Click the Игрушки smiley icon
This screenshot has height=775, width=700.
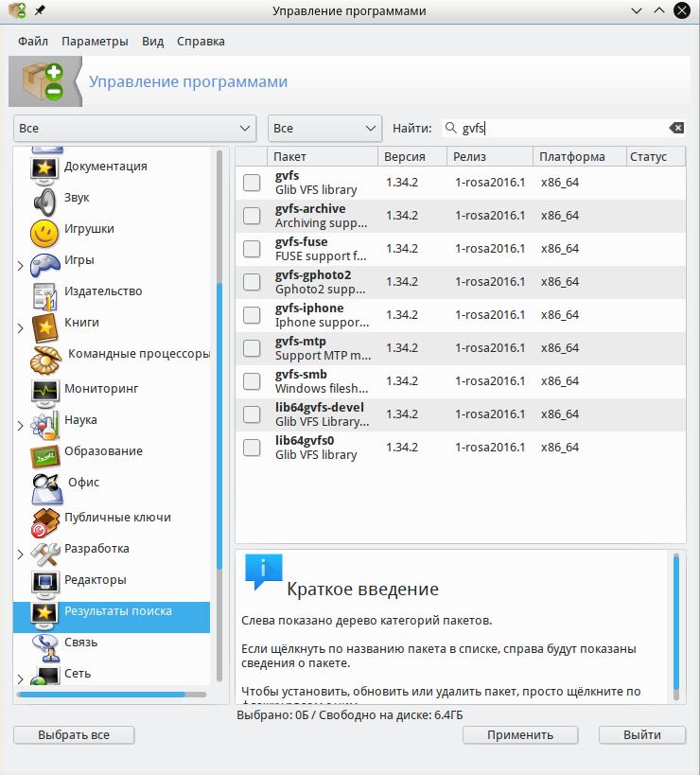point(44,234)
